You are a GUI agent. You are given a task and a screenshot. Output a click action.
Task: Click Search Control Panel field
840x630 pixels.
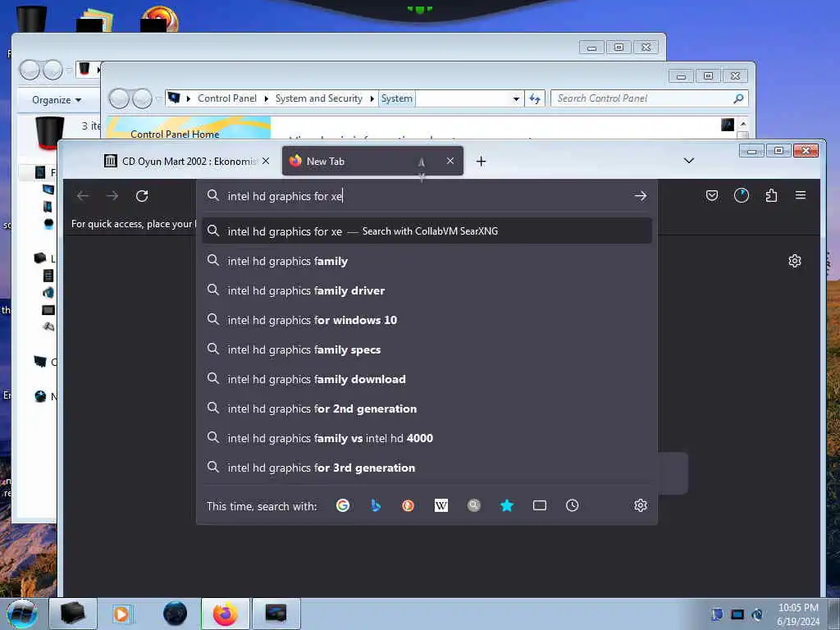(x=643, y=98)
